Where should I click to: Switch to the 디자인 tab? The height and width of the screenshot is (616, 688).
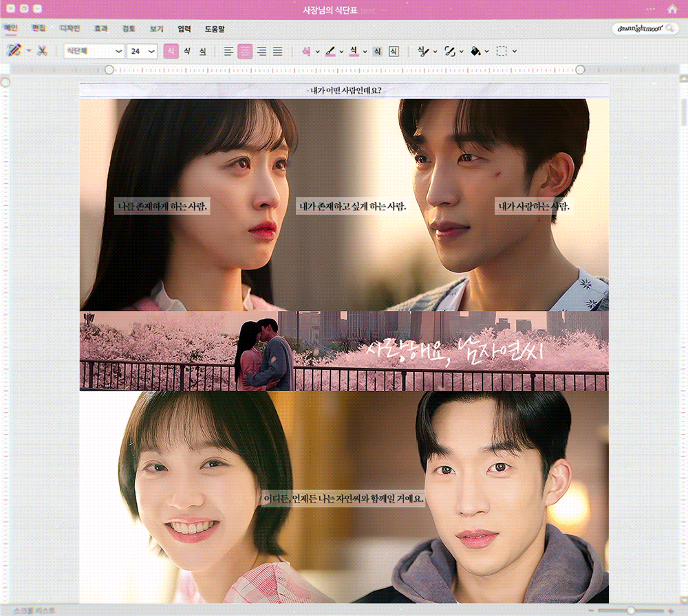point(69,28)
